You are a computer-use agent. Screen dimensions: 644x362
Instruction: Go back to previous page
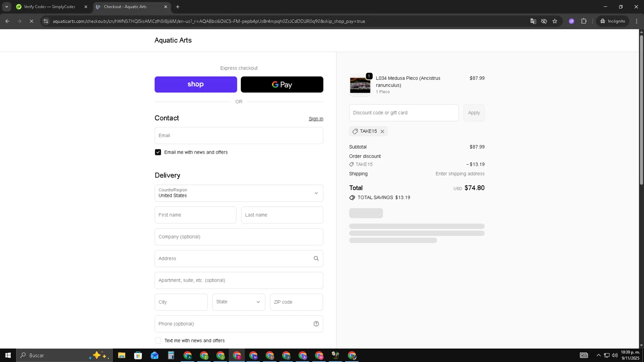[x=7, y=21]
